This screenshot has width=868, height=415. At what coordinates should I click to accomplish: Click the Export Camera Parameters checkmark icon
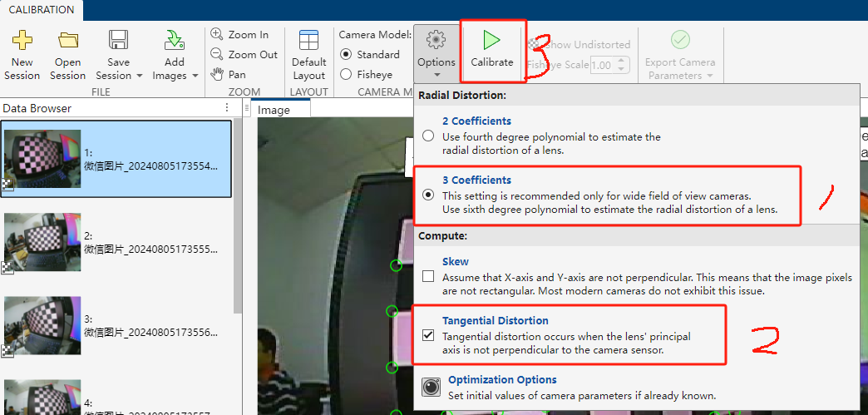point(680,40)
